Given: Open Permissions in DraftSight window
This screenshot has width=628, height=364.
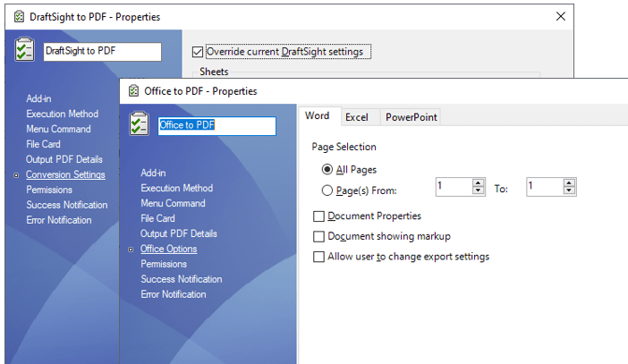Looking at the screenshot, I should pos(49,190).
